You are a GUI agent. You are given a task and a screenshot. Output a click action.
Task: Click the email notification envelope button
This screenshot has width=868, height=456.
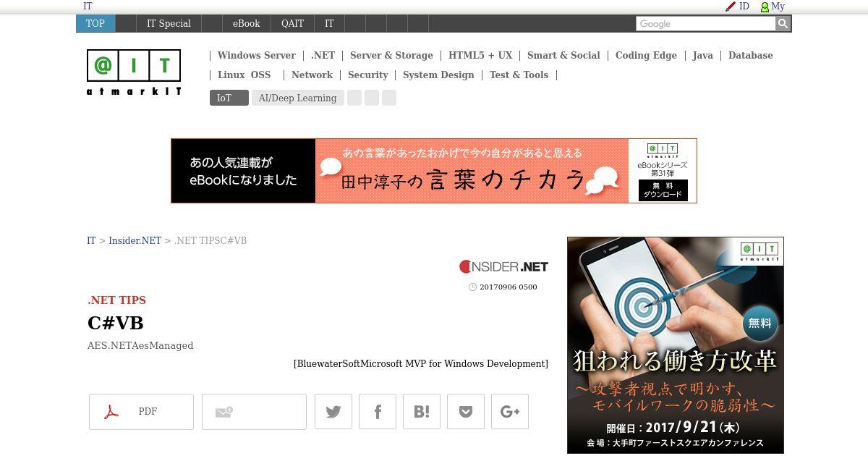click(x=254, y=412)
